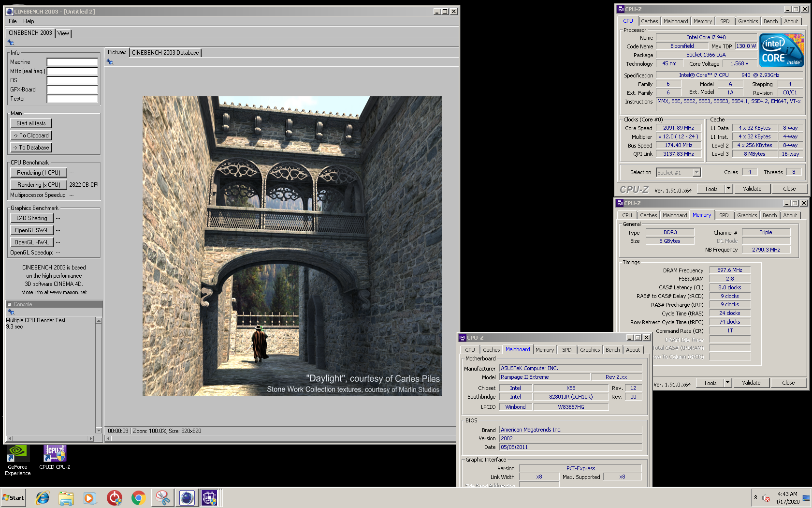Run the OpenGL HW-L benchmark
Viewport: 812px width, 508px height.
pyautogui.click(x=32, y=242)
